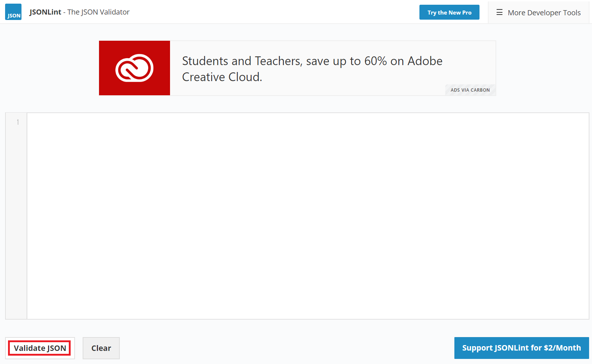The width and height of the screenshot is (592, 364).
Task: Open the Ads via Carbon link
Action: 470,90
